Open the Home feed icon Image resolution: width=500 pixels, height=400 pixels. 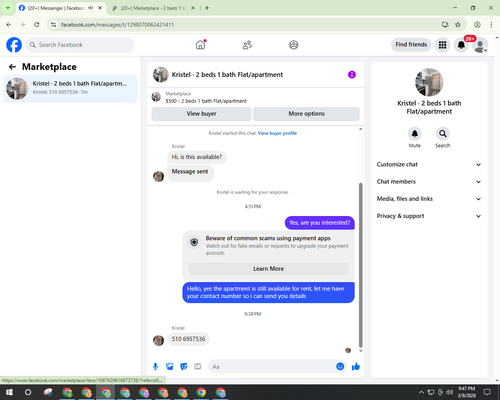200,45
